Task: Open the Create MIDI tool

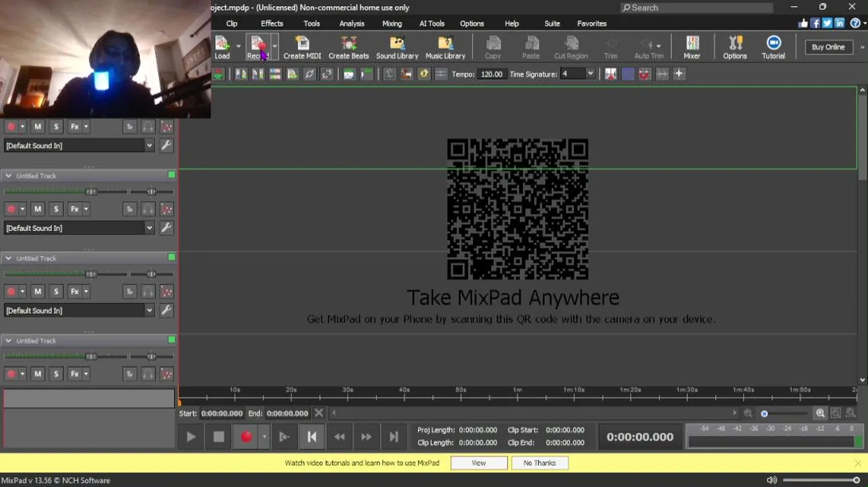Action: click(302, 47)
